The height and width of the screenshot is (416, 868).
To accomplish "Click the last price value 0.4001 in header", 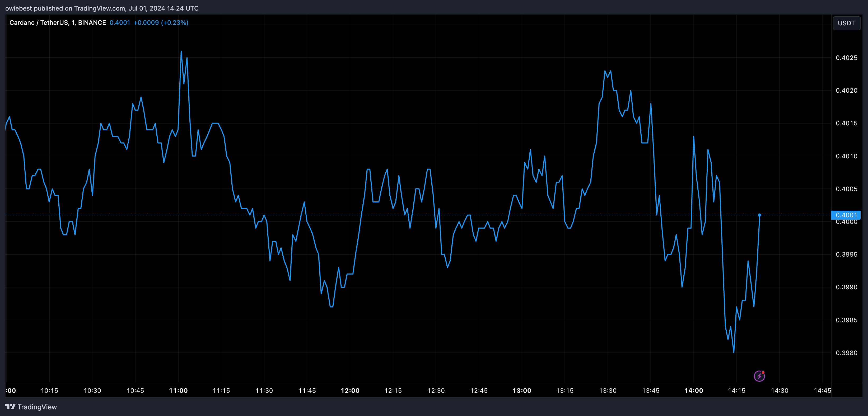I will (120, 22).
